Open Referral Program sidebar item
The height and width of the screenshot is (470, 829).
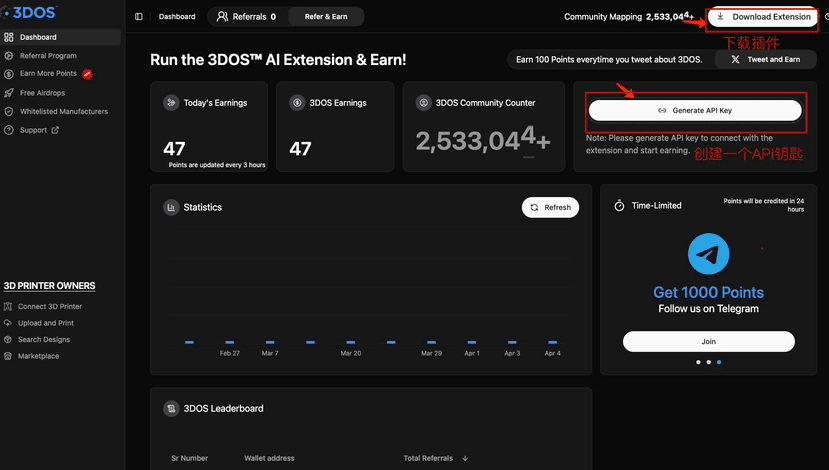[48, 56]
